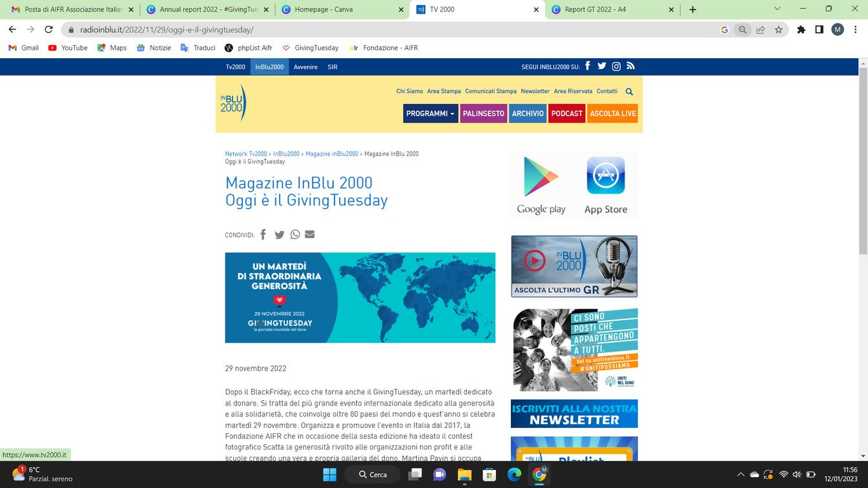Share the article on Twitter
This screenshot has height=488, width=868.
[x=279, y=235]
